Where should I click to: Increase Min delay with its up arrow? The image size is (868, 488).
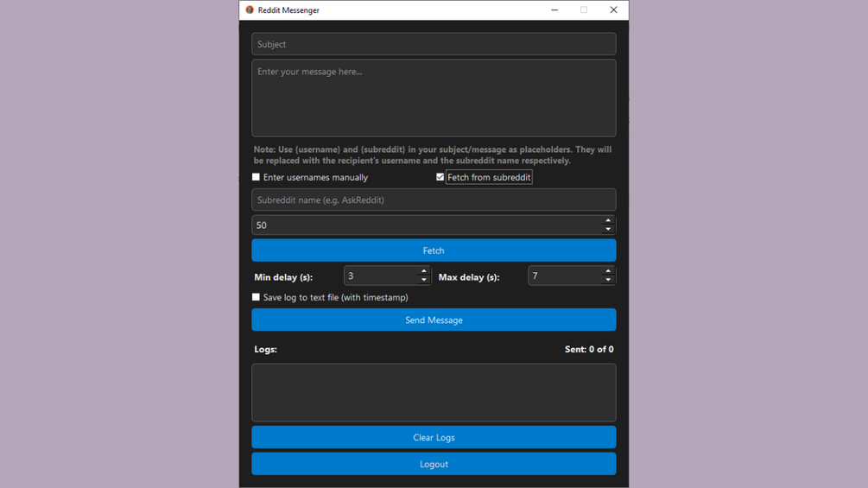point(423,271)
